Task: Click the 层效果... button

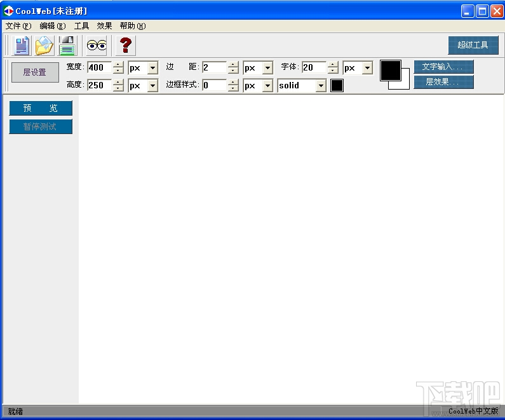Action: point(443,82)
